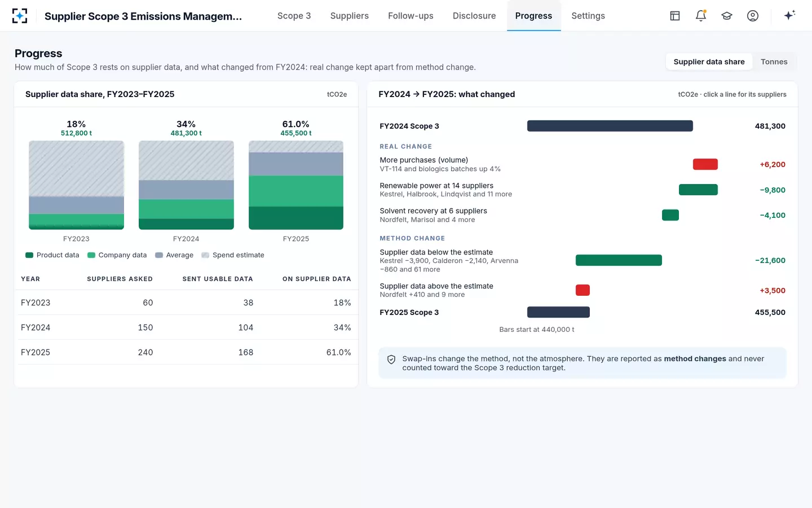Click the Product data legend swatch
Image resolution: width=812 pixels, height=508 pixels.
pos(29,255)
